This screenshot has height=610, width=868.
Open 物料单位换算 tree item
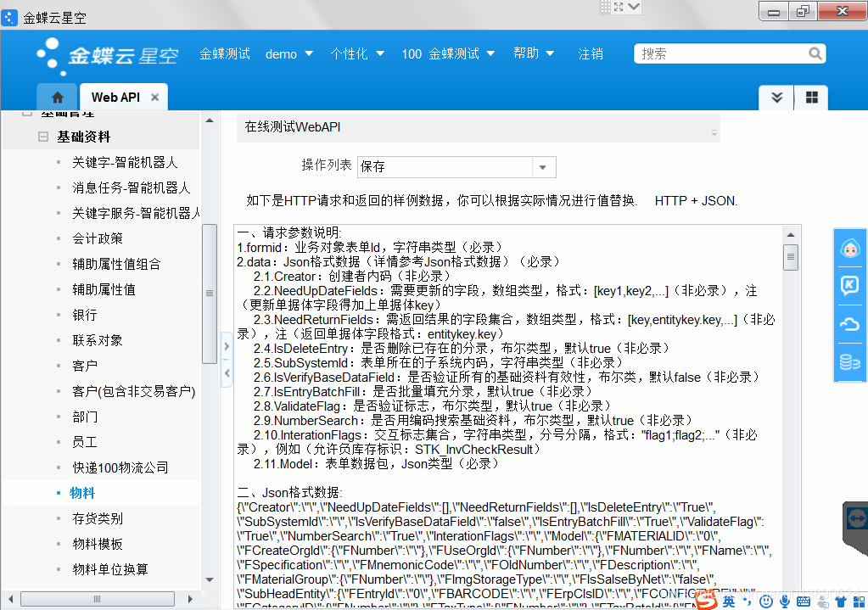(x=110, y=569)
